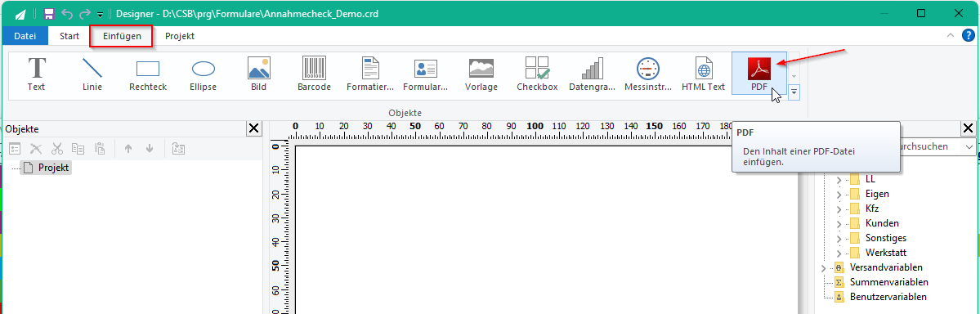Select the Benutzervariablen tree item
Viewport: 980px width, 314px height.
[x=888, y=297]
